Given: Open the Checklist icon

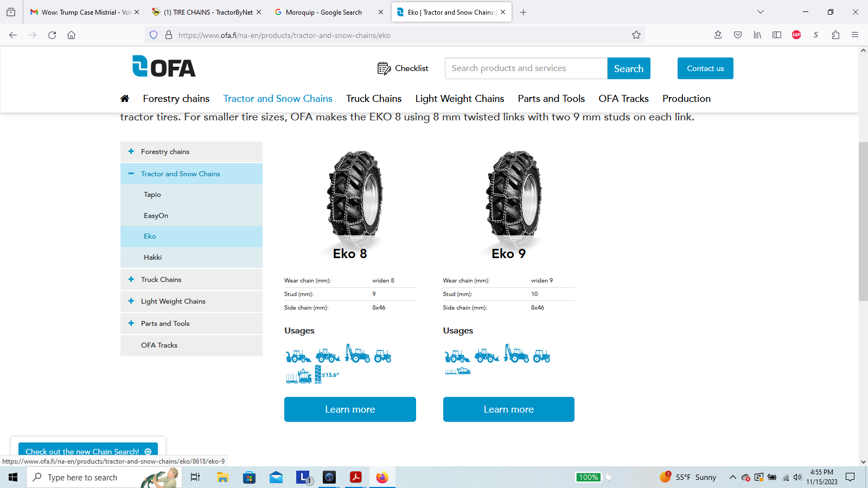Looking at the screenshot, I should tap(384, 68).
